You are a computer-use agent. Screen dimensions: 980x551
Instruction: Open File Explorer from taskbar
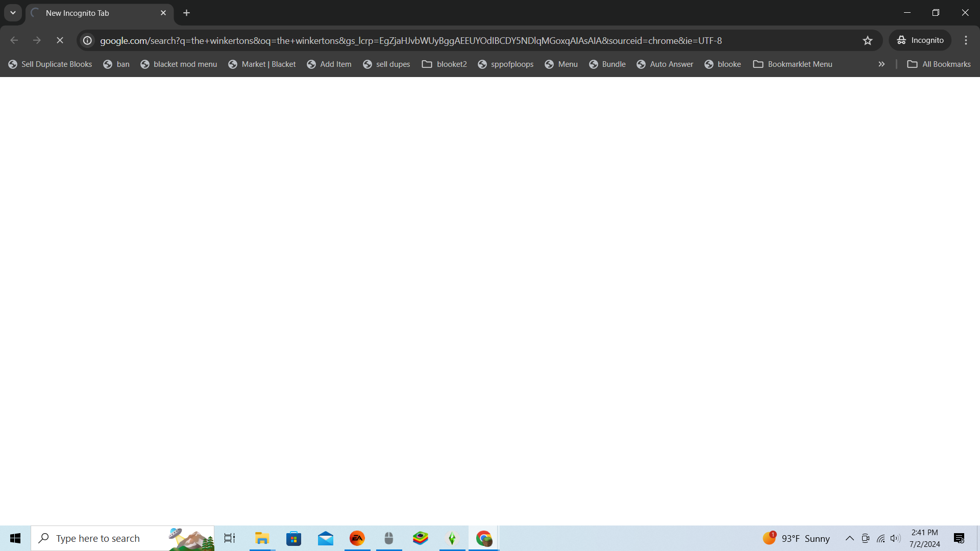tap(262, 538)
